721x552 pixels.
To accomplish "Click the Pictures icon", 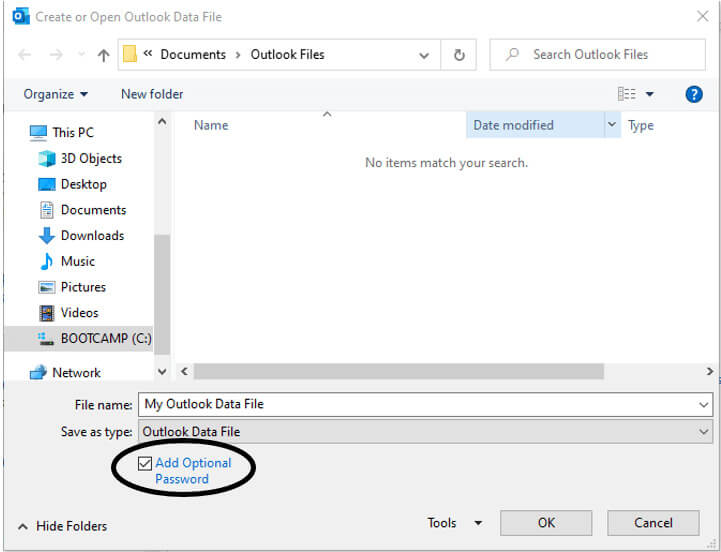I will (46, 288).
